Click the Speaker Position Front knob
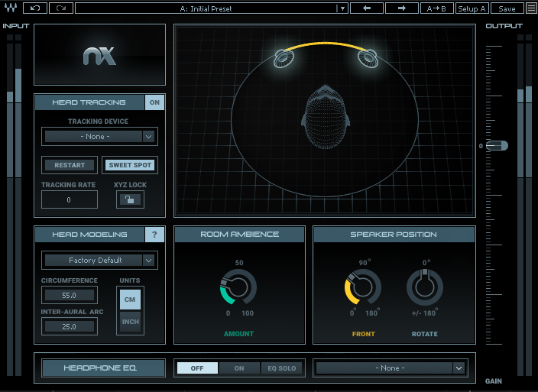538x392 pixels. pyautogui.click(x=363, y=287)
